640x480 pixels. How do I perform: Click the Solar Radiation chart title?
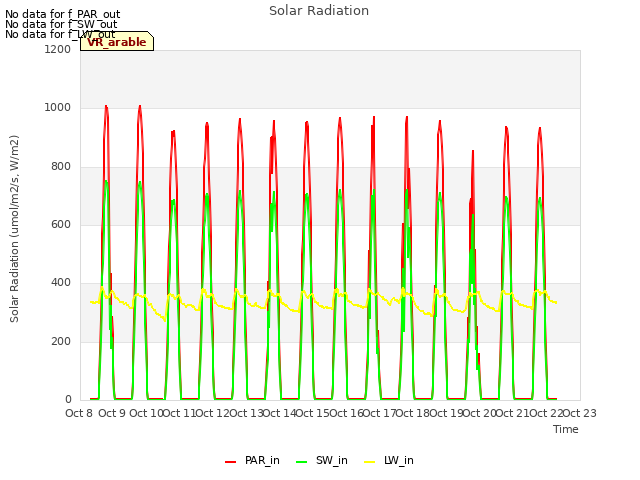pyautogui.click(x=319, y=11)
